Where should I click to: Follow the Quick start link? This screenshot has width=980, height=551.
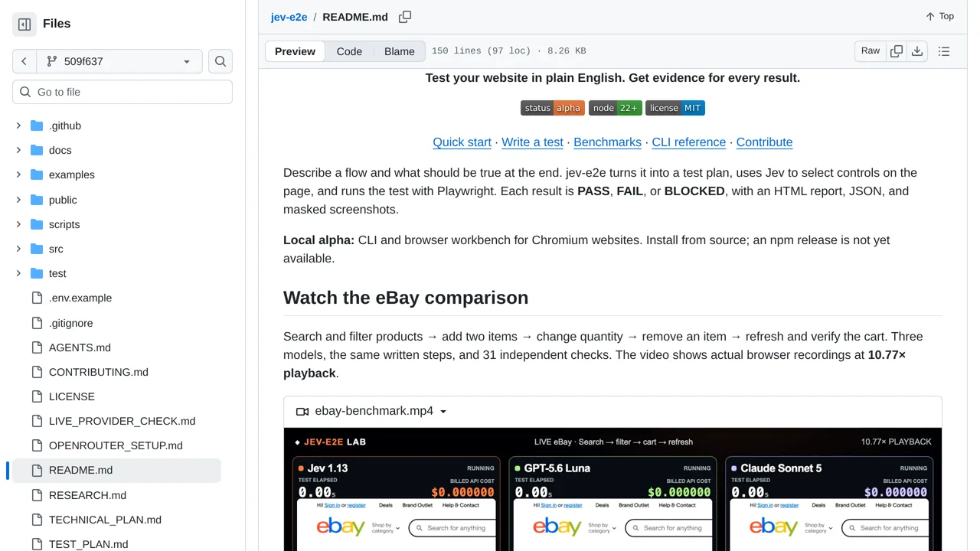462,142
